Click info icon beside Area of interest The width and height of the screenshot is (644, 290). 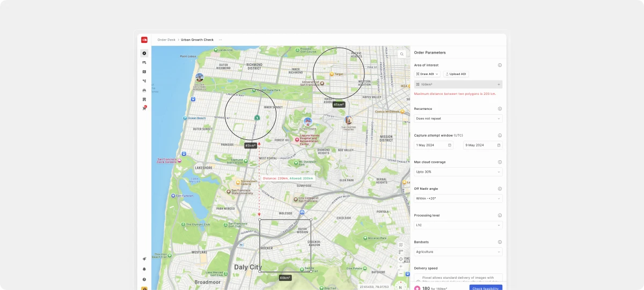[x=500, y=65]
